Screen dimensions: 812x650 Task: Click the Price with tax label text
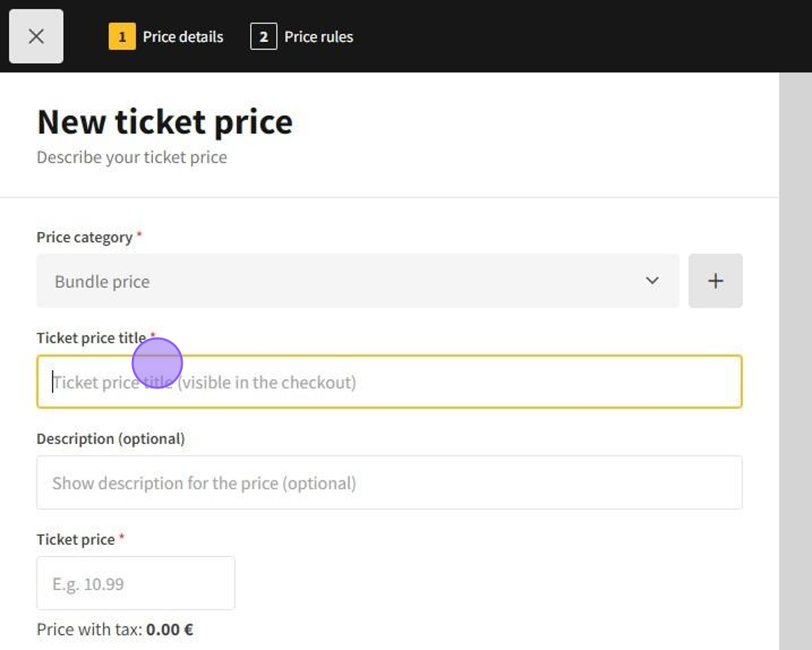[x=89, y=629]
